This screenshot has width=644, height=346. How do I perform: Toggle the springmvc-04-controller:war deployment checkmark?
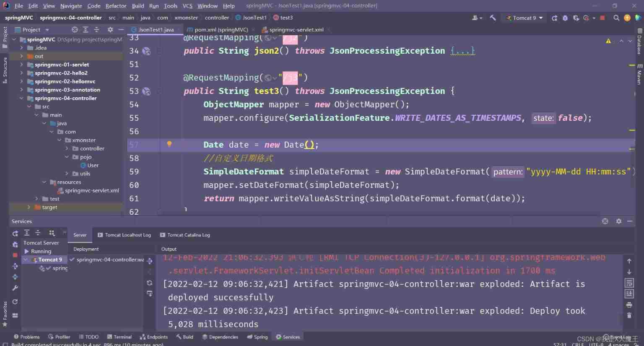tap(72, 260)
